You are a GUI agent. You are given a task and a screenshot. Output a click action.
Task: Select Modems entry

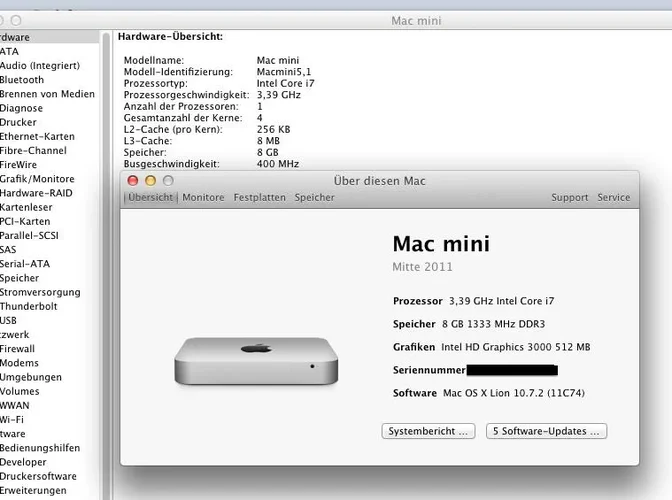click(19, 362)
